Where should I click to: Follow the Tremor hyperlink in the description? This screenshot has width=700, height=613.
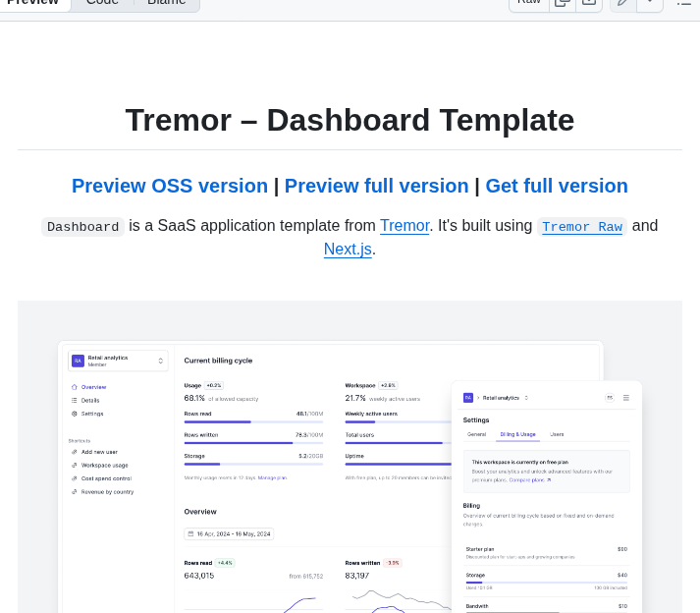pos(404,226)
